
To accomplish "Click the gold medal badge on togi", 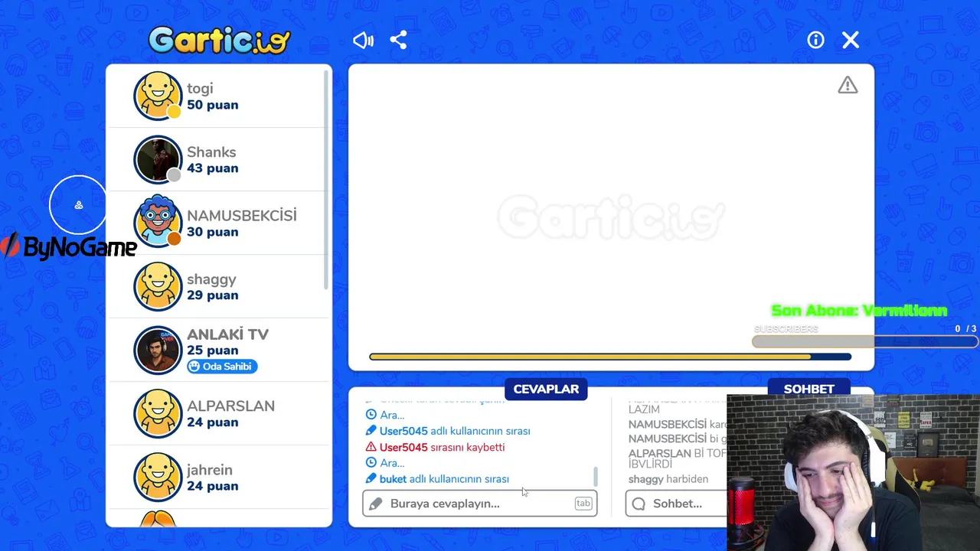I will click(x=174, y=112).
